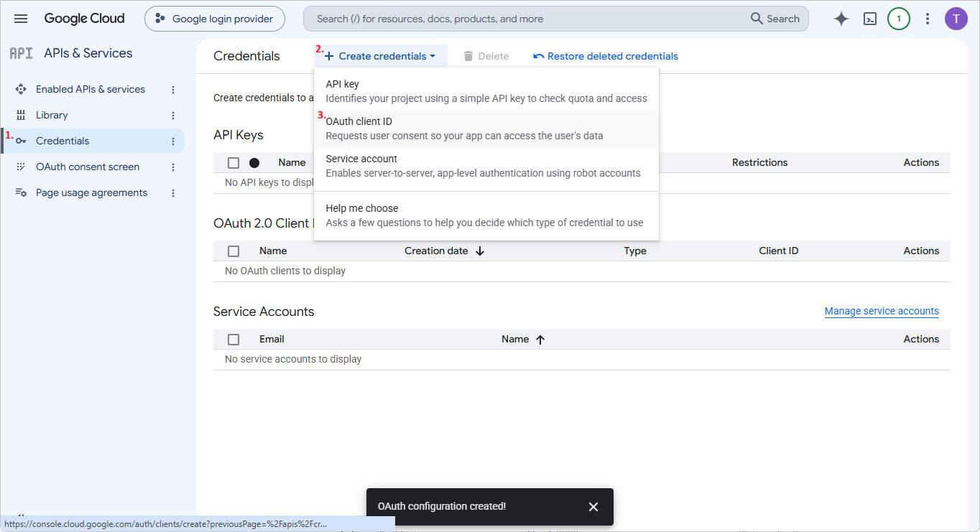Viewport: 980px width, 532px height.
Task: Sort service accounts by Name arrow
Action: click(540, 340)
